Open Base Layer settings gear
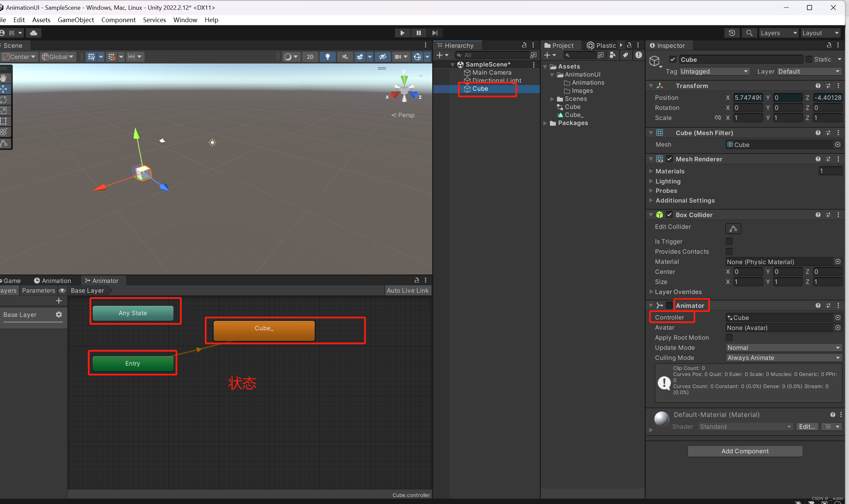Viewport: 849px width, 504px height. (x=59, y=314)
